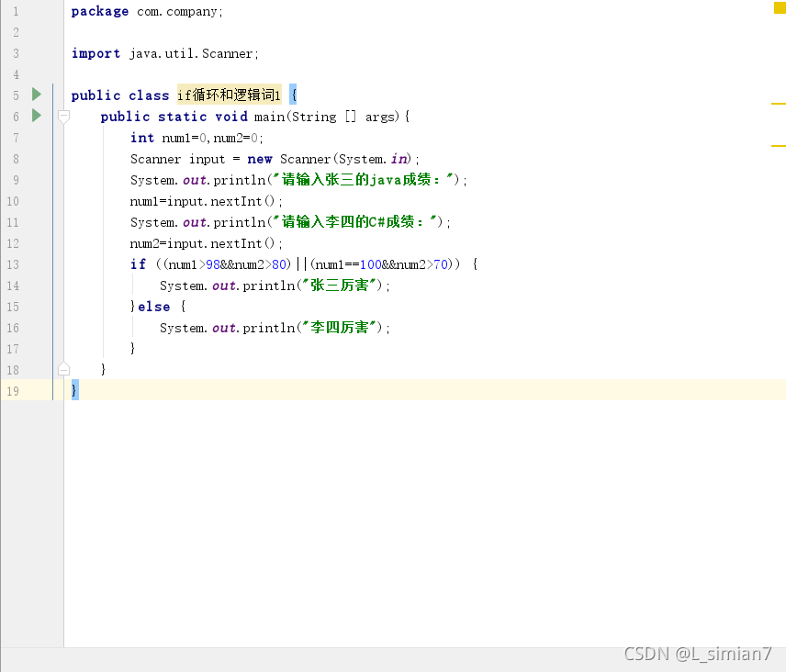
Task: Run the class from line 5 gutter arrow
Action: point(37,95)
